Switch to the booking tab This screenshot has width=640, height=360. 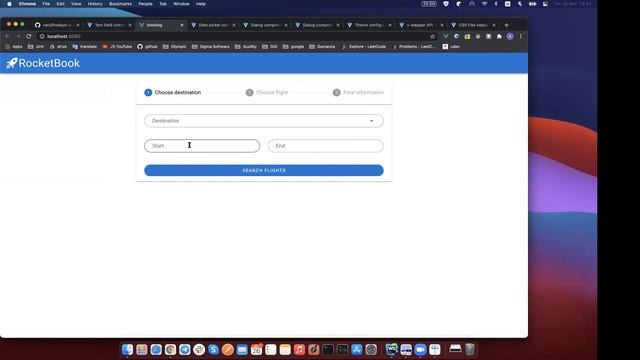160,25
